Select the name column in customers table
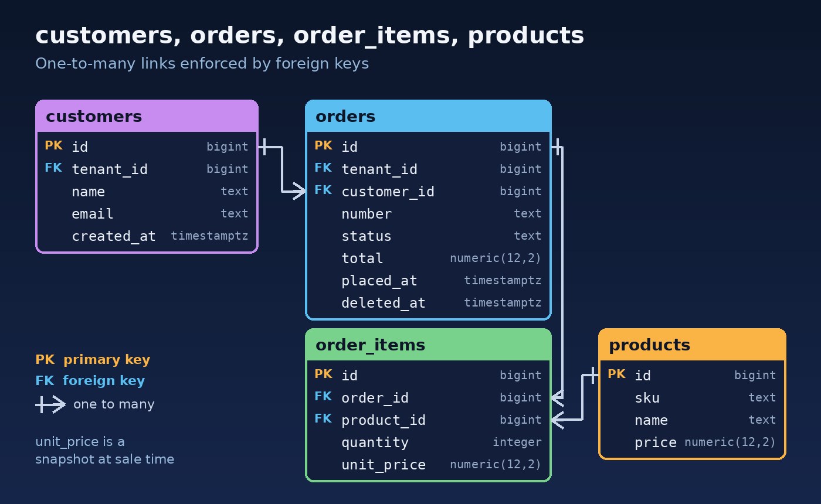This screenshot has width=821, height=504. (x=147, y=191)
